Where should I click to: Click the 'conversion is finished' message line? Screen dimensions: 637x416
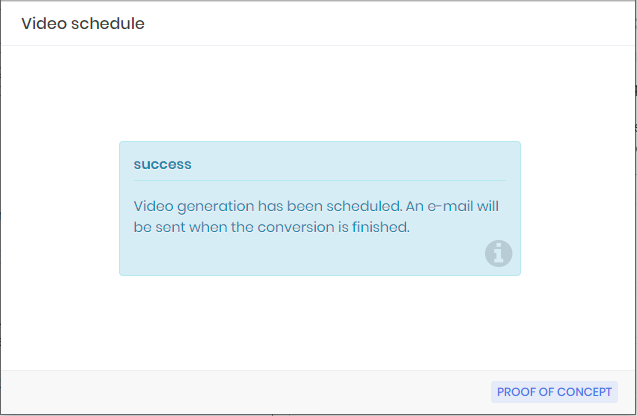click(x=271, y=227)
